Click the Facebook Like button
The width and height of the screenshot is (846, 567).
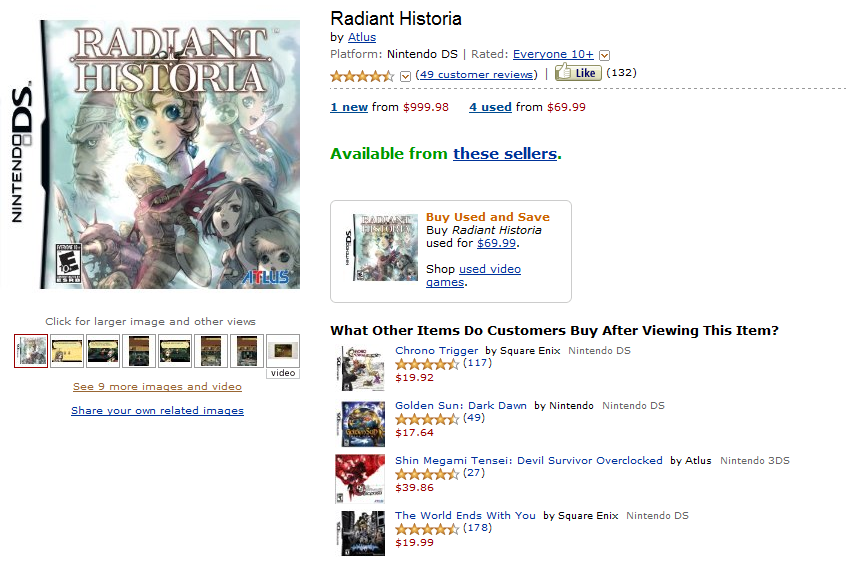click(577, 73)
